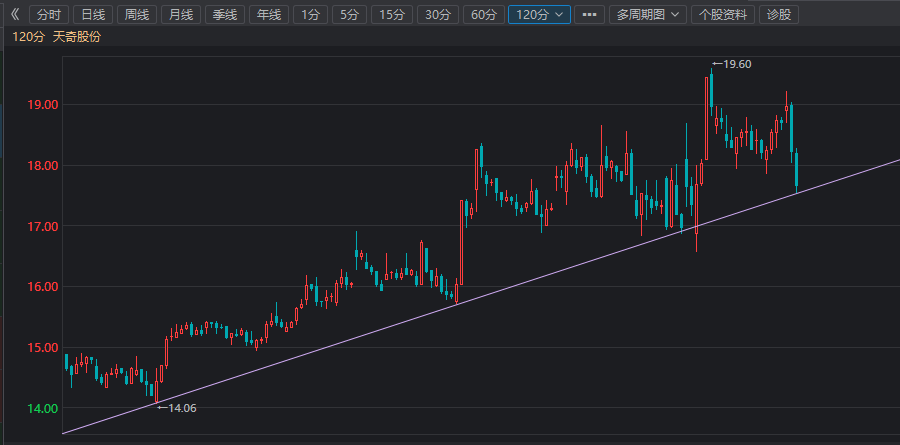Open more periods via the ellipsis button
Image resolution: width=900 pixels, height=445 pixels.
(x=589, y=14)
